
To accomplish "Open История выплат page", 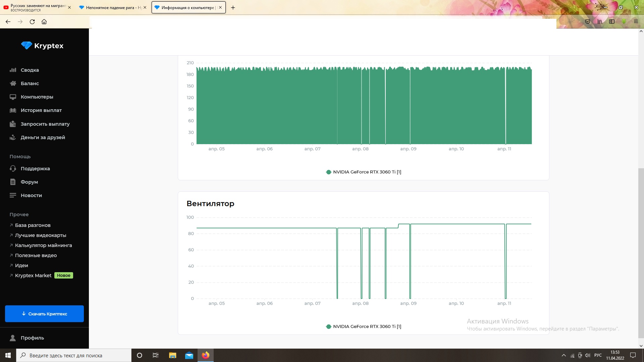I will pos(41,110).
